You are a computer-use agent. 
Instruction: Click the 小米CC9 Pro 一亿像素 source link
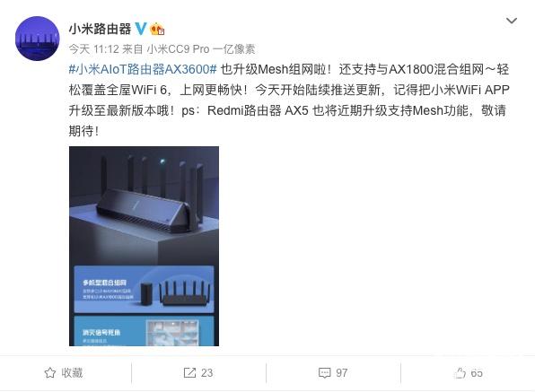pos(201,49)
